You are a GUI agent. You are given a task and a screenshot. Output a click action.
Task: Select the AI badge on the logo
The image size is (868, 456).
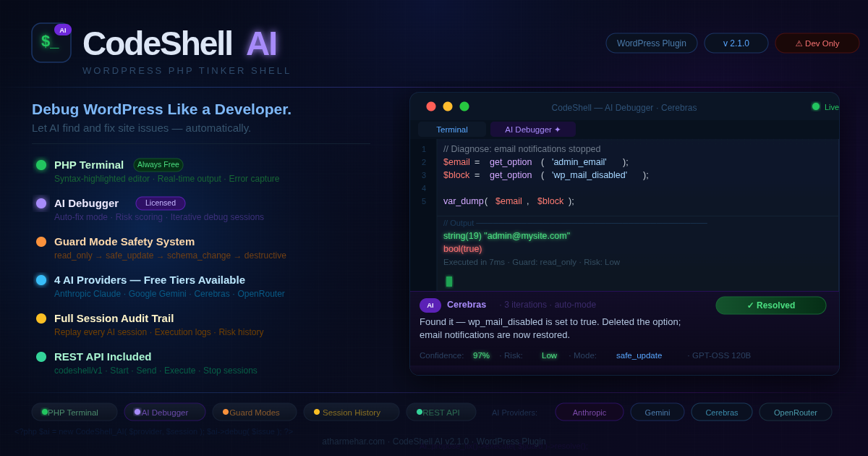(63, 30)
